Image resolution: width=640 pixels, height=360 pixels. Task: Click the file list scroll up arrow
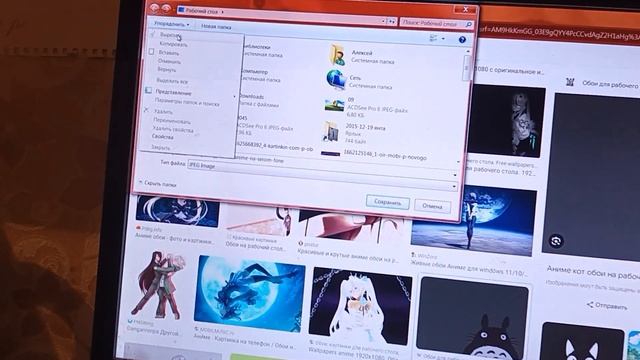[x=467, y=51]
